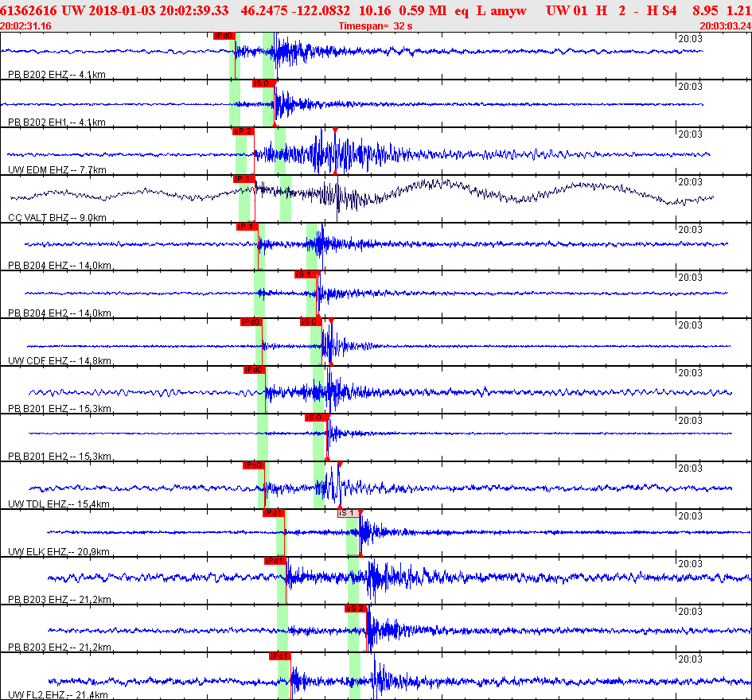This screenshot has width=752, height=700.
Task: Click the iPd1 pick flag on UW ELK EHZ
Action: click(x=274, y=513)
